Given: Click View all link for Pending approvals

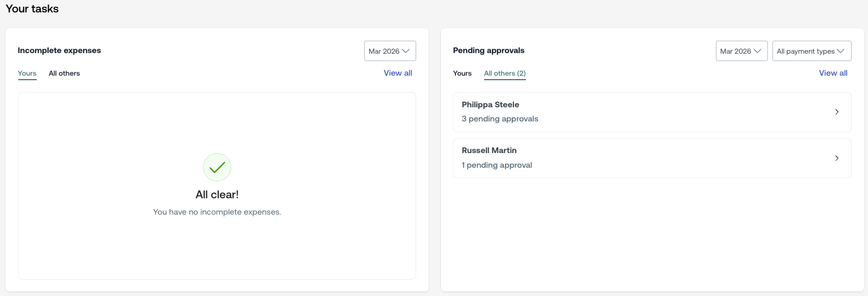Looking at the screenshot, I should (x=833, y=73).
